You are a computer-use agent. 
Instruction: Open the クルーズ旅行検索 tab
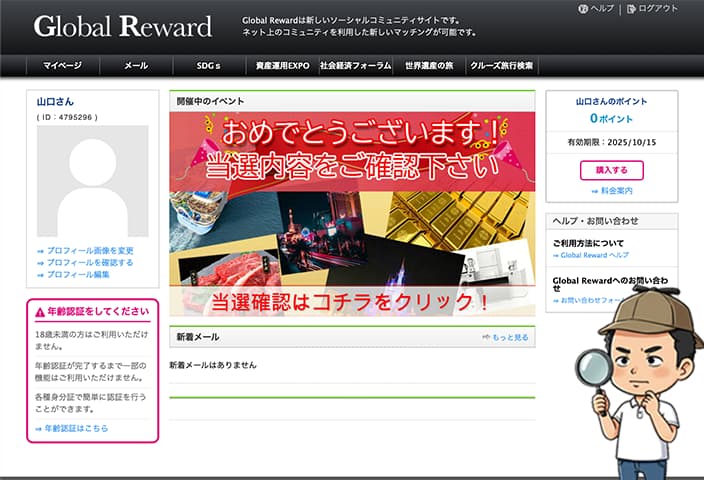(501, 66)
